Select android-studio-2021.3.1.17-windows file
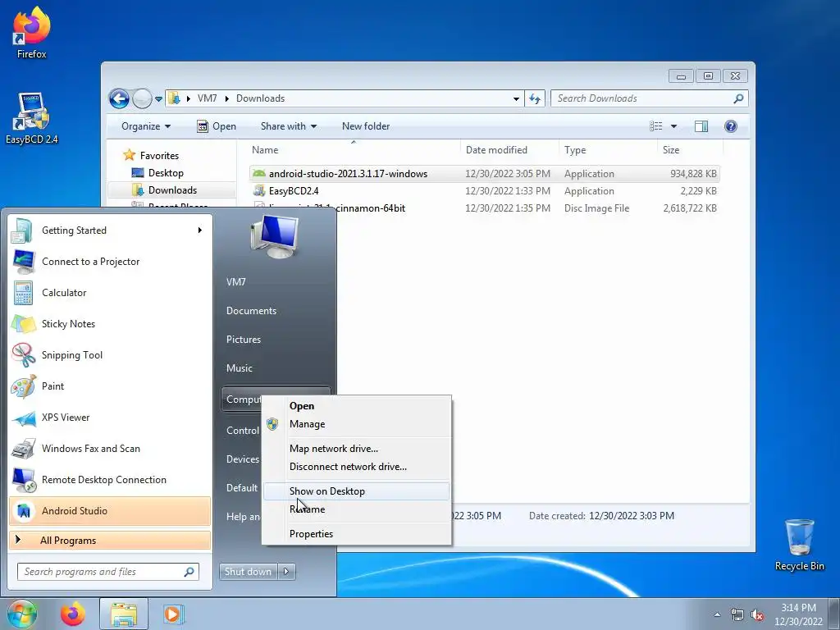 pyautogui.click(x=484, y=174)
